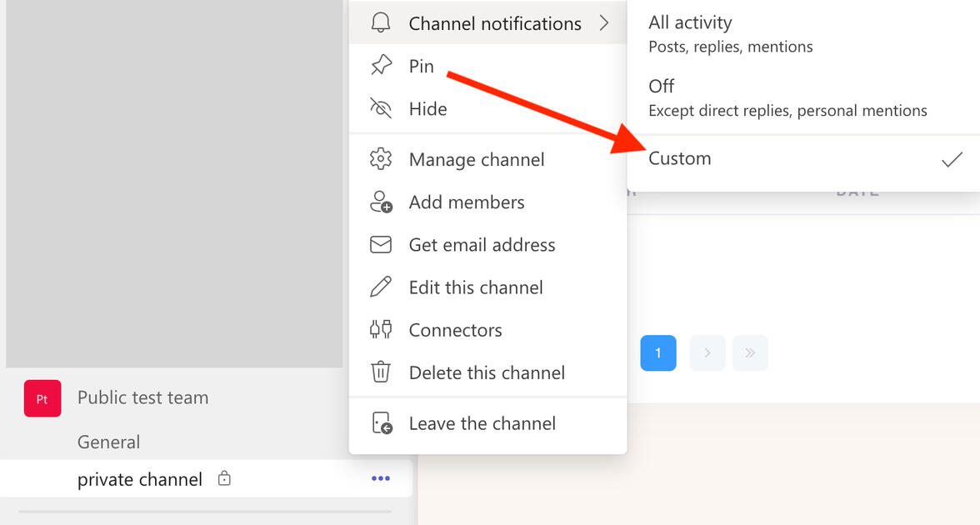Click page 1 pagination button
Image resolution: width=980 pixels, height=525 pixels.
(658, 352)
